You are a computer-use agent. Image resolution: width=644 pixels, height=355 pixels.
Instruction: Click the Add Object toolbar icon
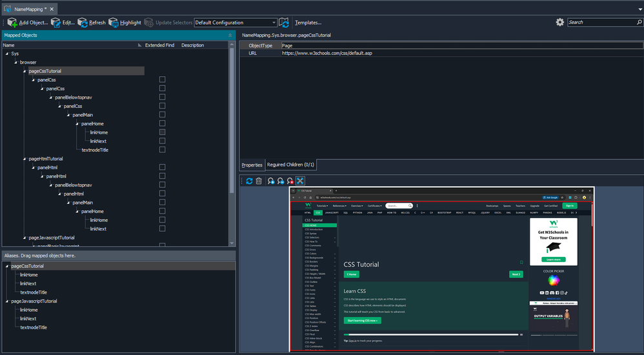click(x=12, y=23)
